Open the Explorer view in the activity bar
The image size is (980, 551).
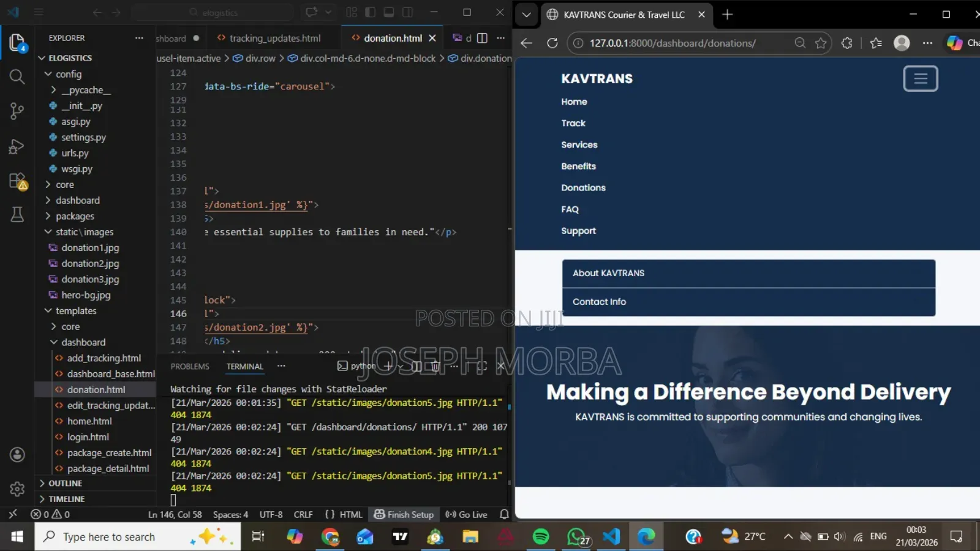[17, 43]
